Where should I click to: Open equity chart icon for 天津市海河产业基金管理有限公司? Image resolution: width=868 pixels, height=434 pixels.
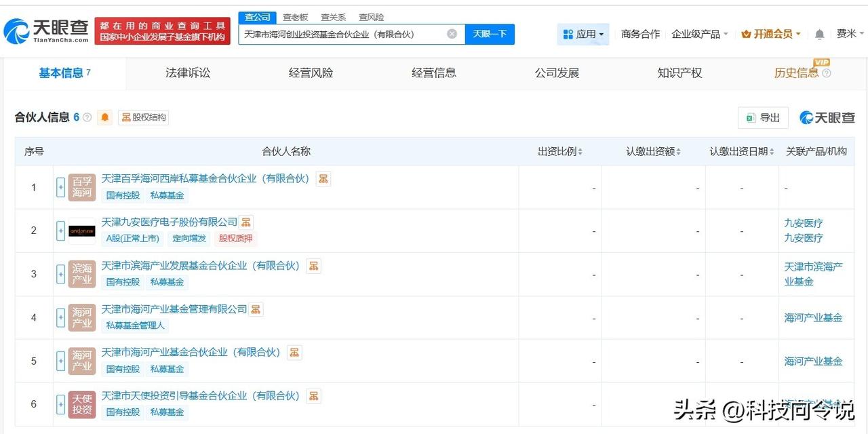pyautogui.click(x=256, y=309)
